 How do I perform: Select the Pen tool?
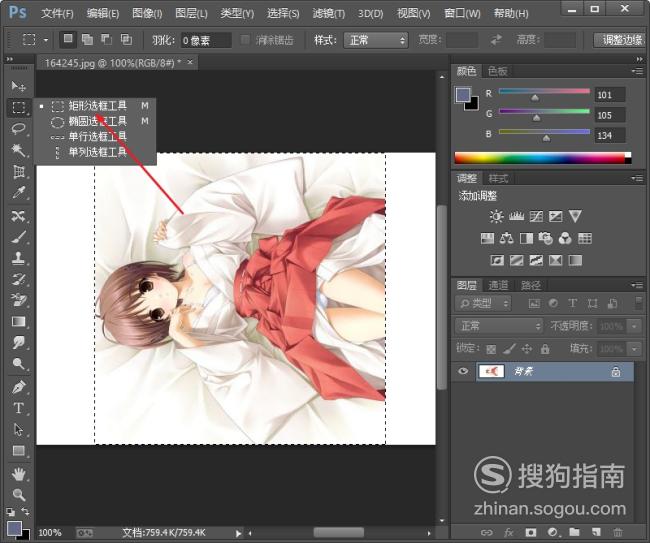tap(18, 387)
